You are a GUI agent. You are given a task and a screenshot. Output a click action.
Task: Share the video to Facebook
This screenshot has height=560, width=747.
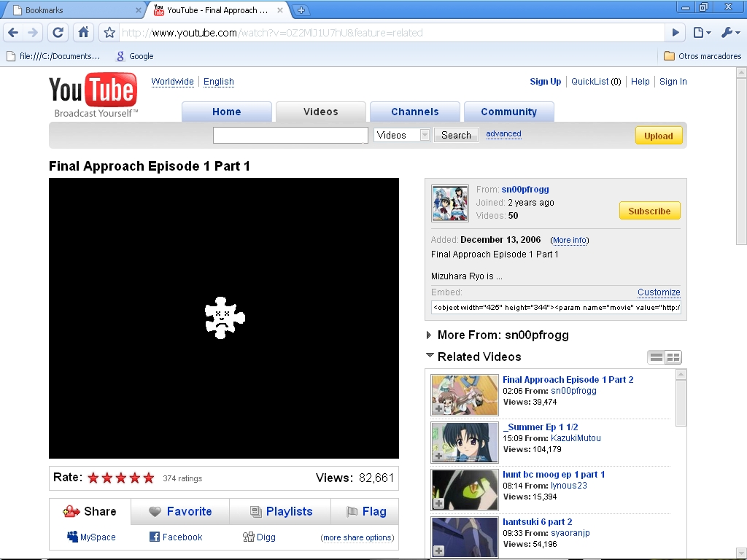(x=176, y=537)
